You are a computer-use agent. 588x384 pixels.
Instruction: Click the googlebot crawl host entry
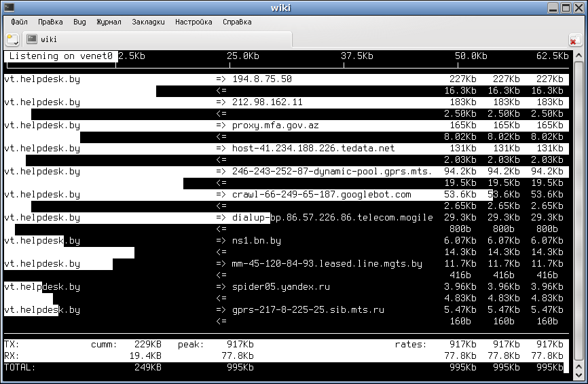321,195
